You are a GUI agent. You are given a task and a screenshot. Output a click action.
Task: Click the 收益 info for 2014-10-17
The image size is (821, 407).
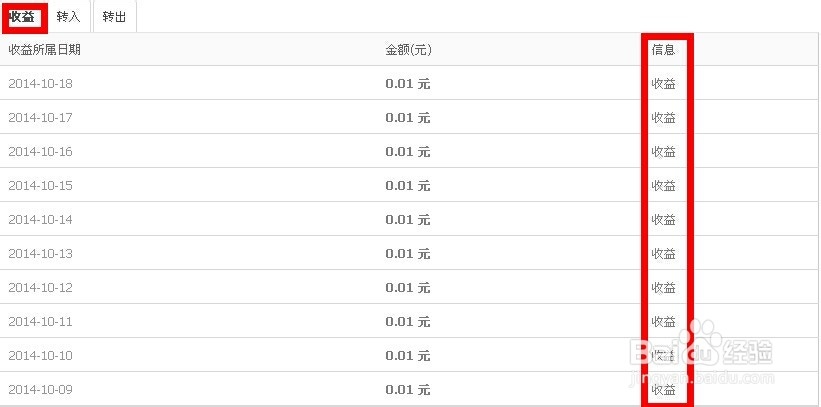[663, 118]
